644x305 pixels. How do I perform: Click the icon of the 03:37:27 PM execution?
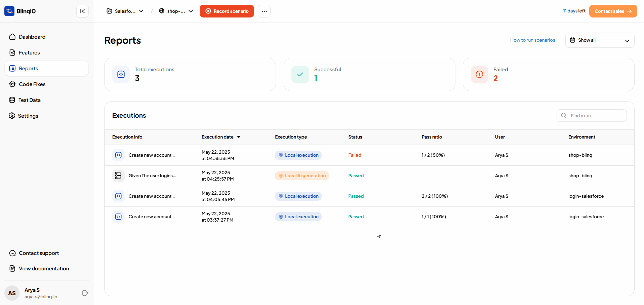[118, 217]
